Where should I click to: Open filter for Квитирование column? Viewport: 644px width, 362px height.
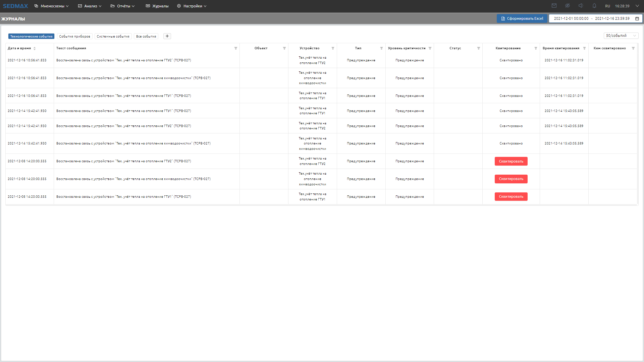(536, 48)
